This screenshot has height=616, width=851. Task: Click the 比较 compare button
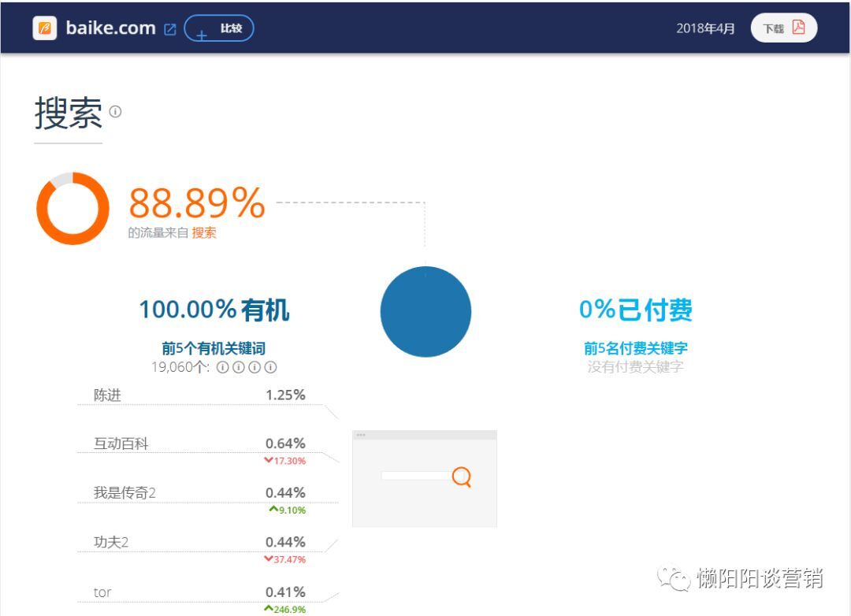pyautogui.click(x=219, y=28)
